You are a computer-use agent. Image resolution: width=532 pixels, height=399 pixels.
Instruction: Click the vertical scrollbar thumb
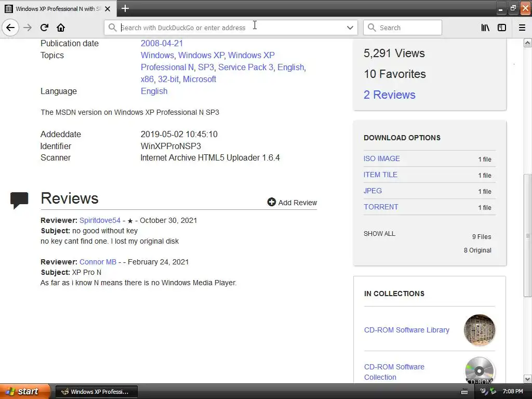click(x=528, y=235)
